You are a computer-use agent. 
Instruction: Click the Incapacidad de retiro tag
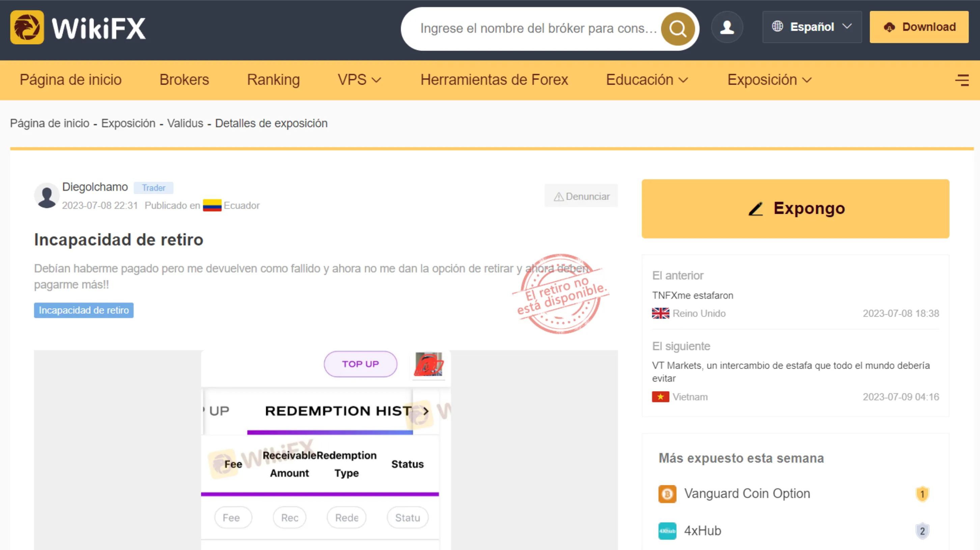[x=84, y=310]
